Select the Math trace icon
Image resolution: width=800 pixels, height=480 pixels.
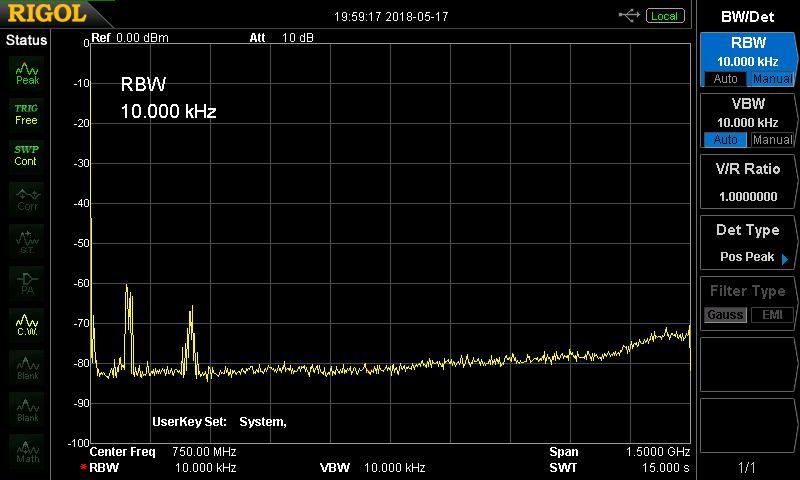[27, 451]
